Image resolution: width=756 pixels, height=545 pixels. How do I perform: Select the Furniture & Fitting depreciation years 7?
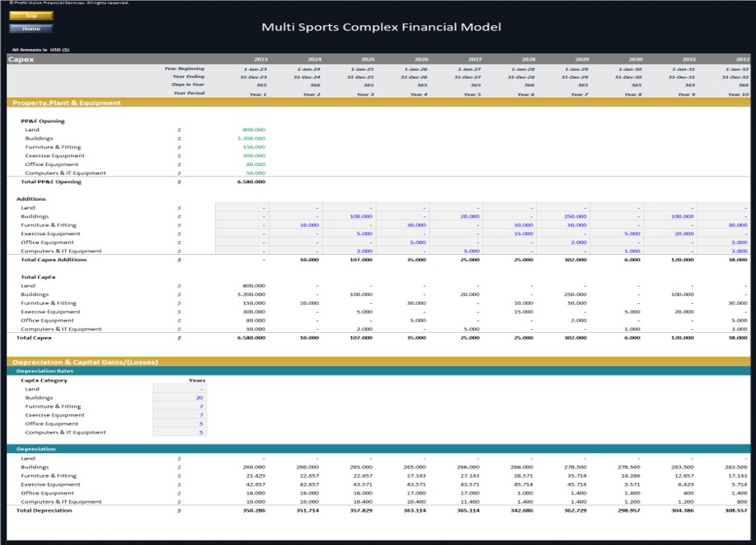(180, 406)
